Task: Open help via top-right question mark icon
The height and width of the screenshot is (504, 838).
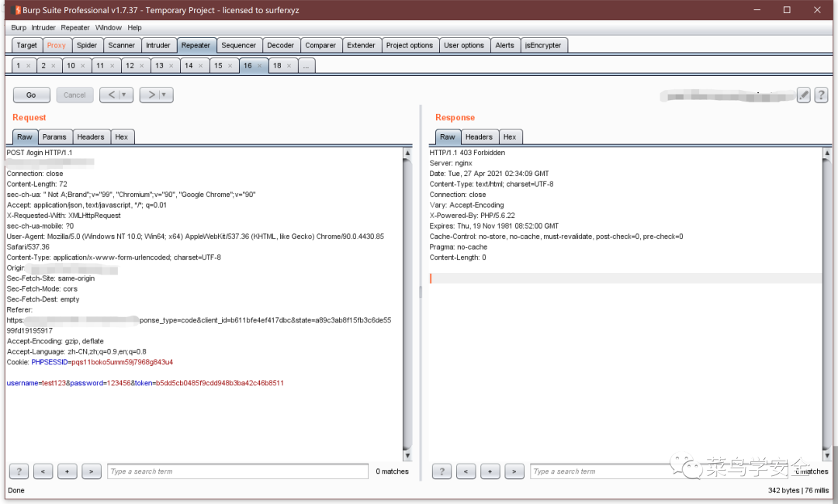Action: (821, 95)
